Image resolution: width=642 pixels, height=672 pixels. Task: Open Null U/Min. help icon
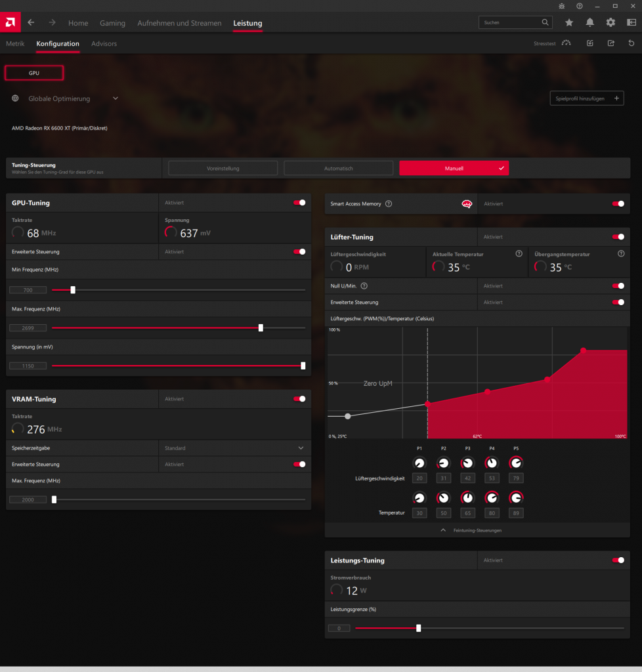(x=364, y=286)
